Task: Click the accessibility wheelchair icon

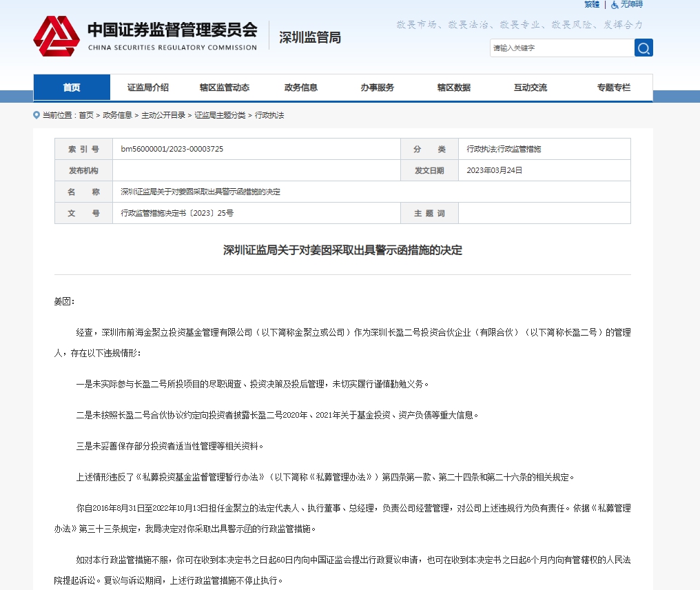Action: (615, 4)
